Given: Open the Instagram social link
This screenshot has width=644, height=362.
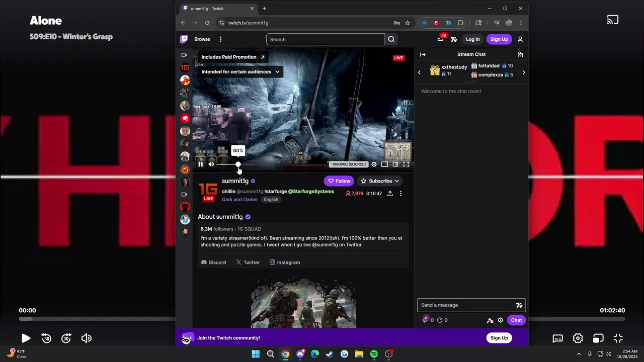Looking at the screenshot, I should (x=285, y=262).
